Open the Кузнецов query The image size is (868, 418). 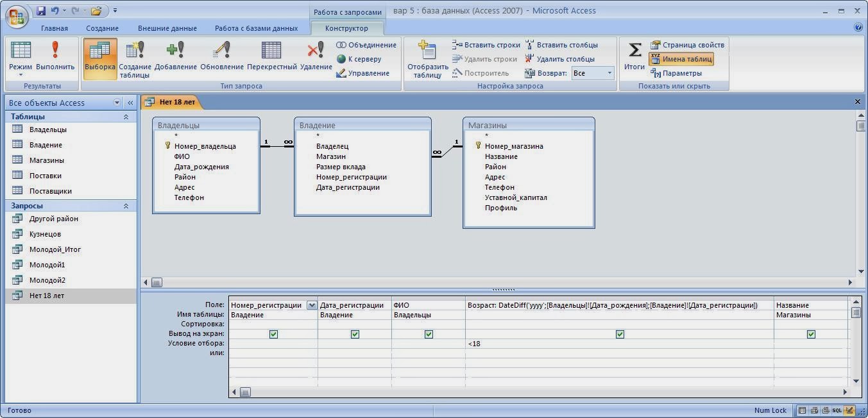coord(45,234)
